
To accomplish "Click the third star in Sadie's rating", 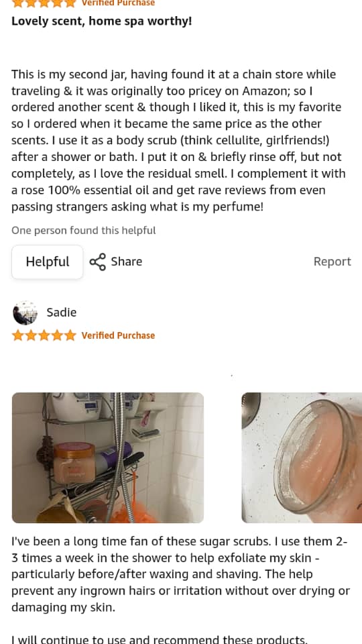I will point(44,335).
